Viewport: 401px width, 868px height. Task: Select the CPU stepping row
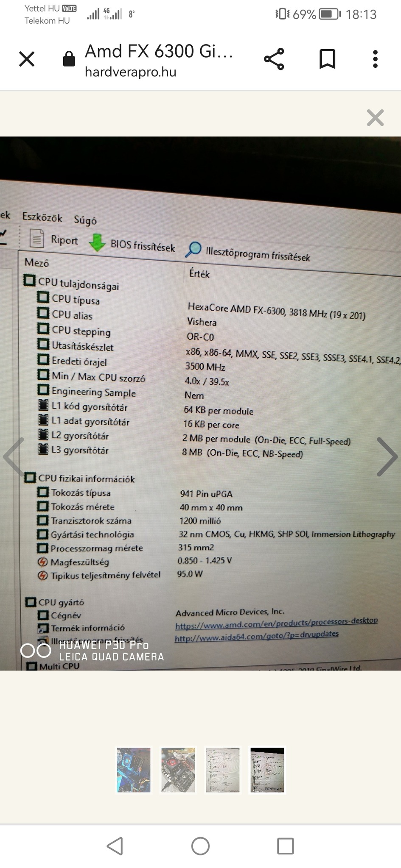point(74,330)
